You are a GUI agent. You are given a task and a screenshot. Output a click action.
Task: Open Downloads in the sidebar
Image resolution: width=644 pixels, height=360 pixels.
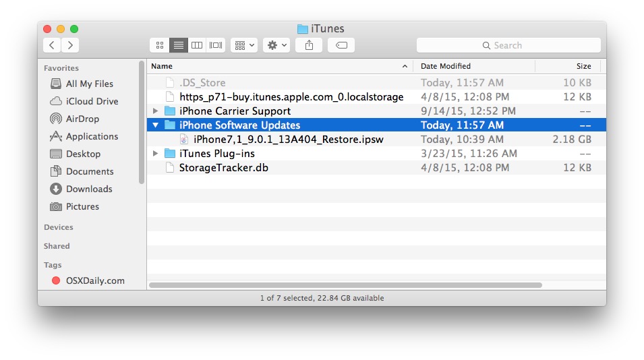88,189
